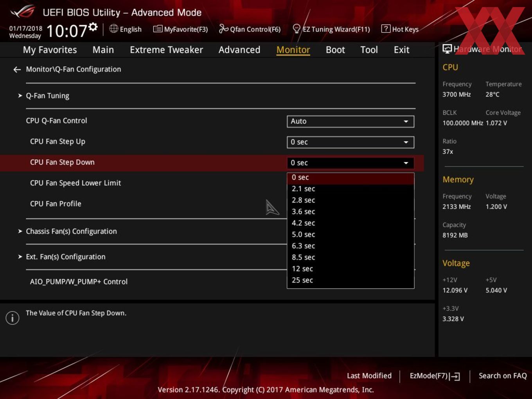Choose 25 sec option
Image resolution: width=532 pixels, height=399 pixels.
[350, 280]
